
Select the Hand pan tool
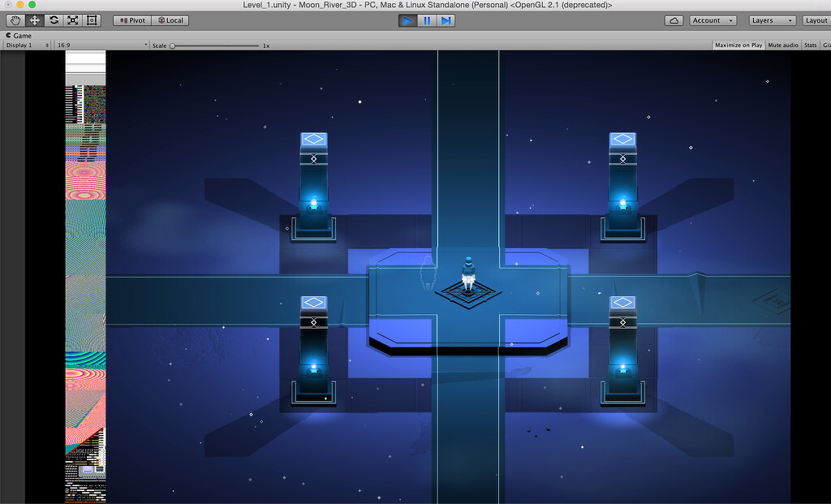click(14, 20)
